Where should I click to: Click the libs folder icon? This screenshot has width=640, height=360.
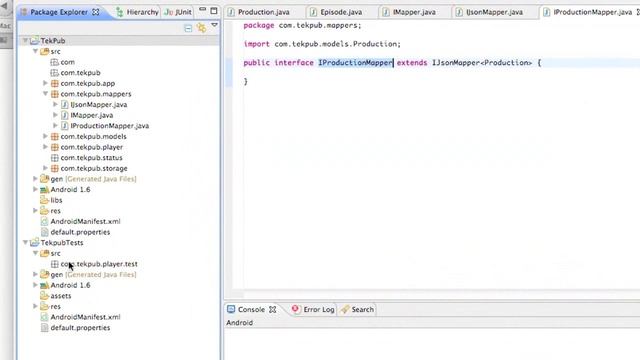[44, 200]
